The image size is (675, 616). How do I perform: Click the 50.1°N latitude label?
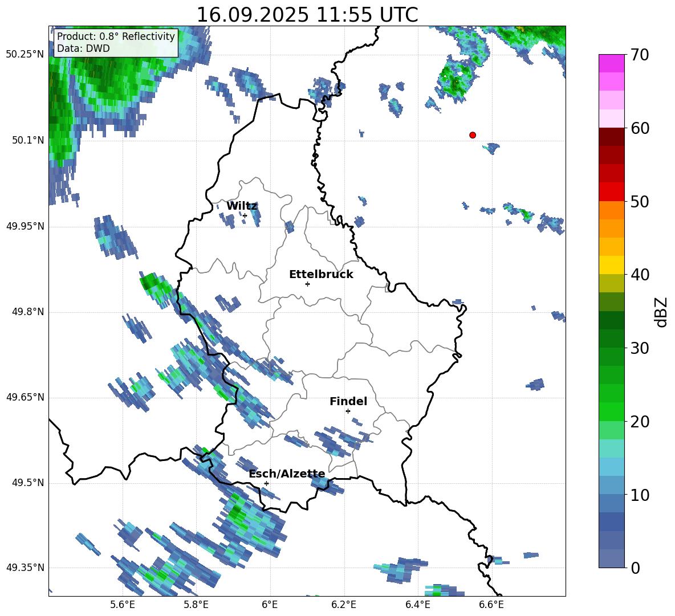pyautogui.click(x=28, y=140)
